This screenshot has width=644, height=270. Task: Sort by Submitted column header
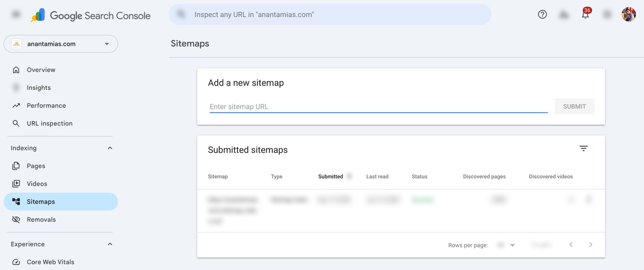330,177
